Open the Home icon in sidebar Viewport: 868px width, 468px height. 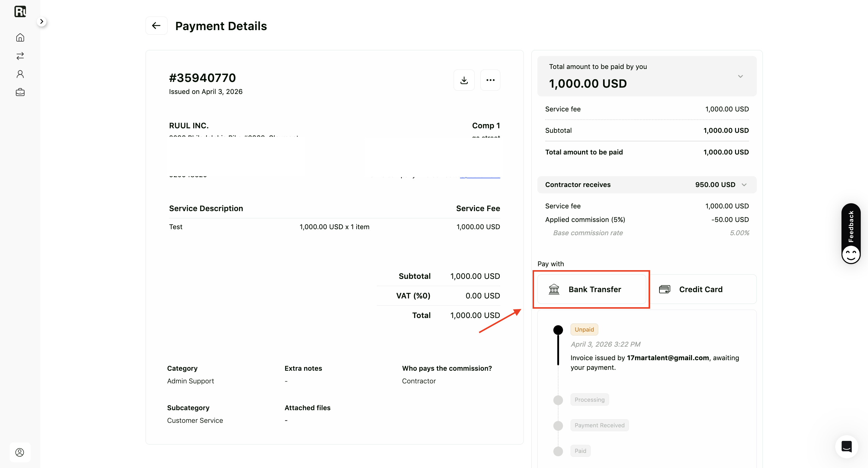pyautogui.click(x=20, y=37)
